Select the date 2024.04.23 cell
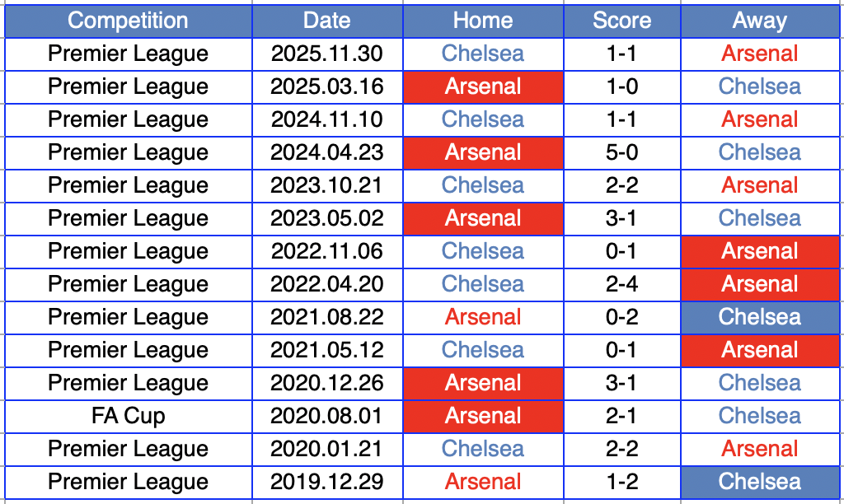This screenshot has height=504, width=844. click(x=327, y=152)
